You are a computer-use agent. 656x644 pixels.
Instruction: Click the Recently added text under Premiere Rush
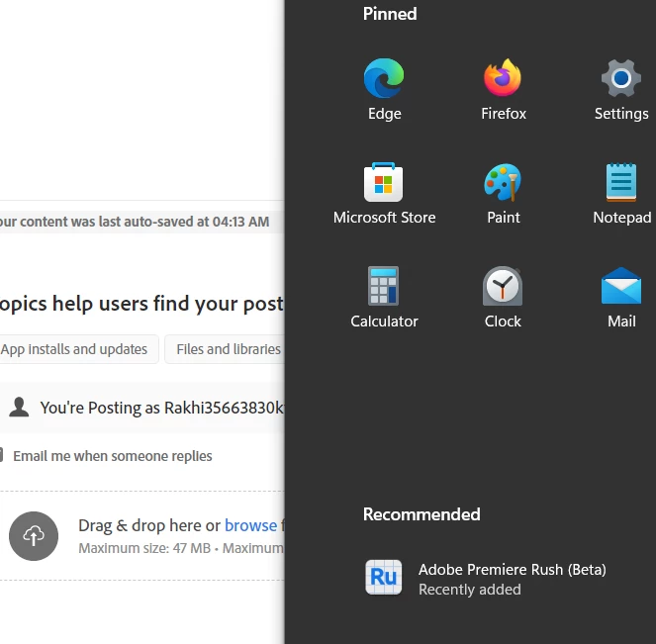coord(470,590)
